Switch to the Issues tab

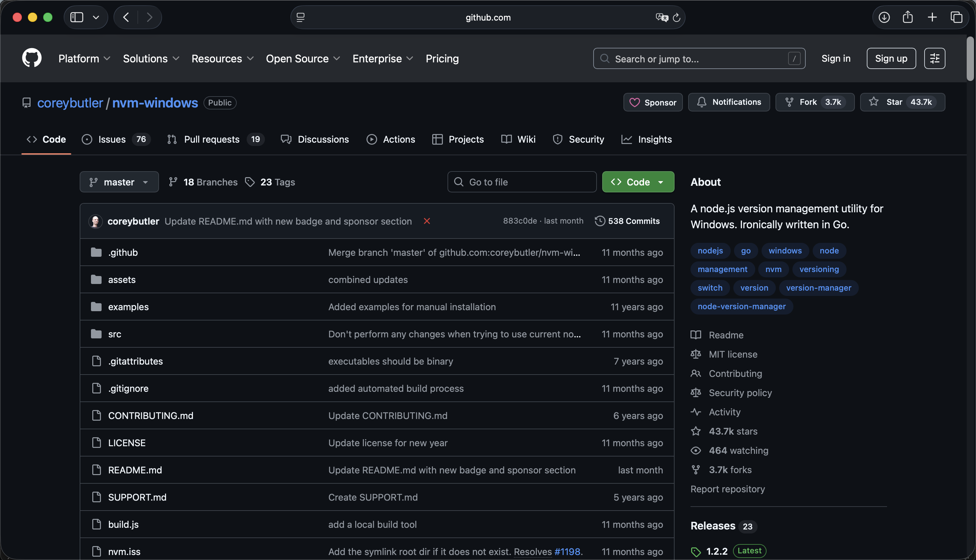112,139
